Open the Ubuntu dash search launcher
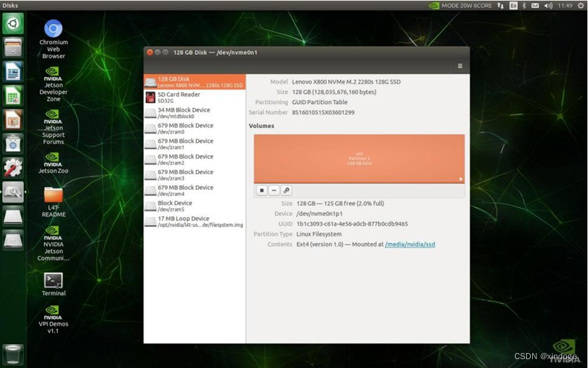The image size is (588, 368). coord(13,24)
